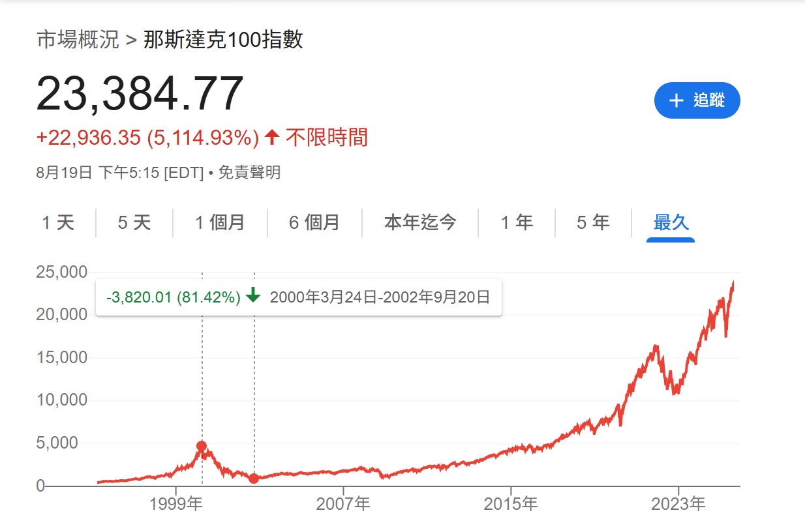Click the red up arrow next to 不限時間
The height and width of the screenshot is (532, 805).
pos(273,137)
